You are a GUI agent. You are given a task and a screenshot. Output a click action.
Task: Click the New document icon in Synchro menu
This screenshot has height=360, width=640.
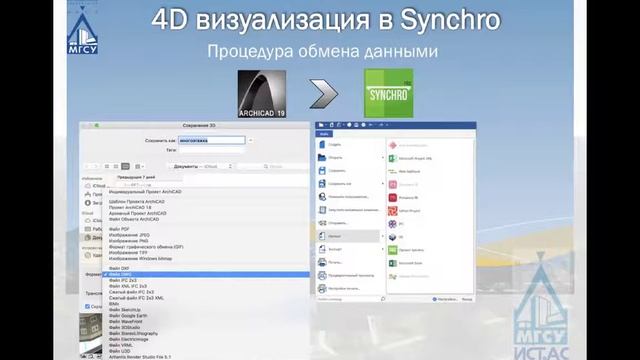[322, 144]
